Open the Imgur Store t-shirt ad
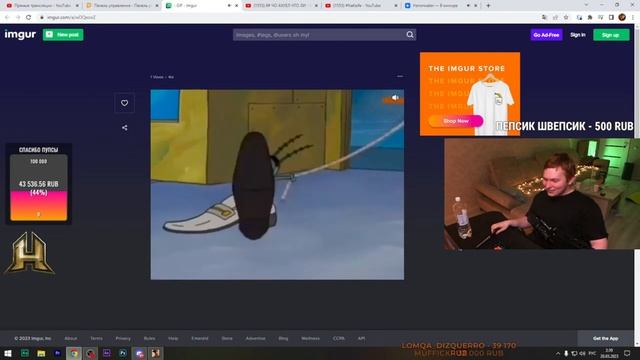The height and width of the screenshot is (360, 640). 470,93
